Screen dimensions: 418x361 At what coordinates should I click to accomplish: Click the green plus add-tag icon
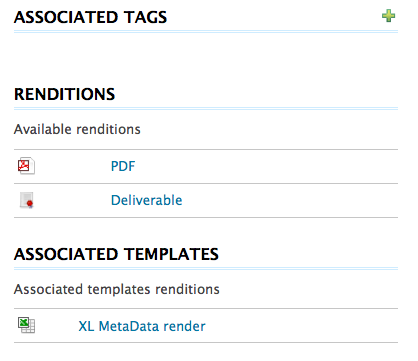click(x=388, y=16)
